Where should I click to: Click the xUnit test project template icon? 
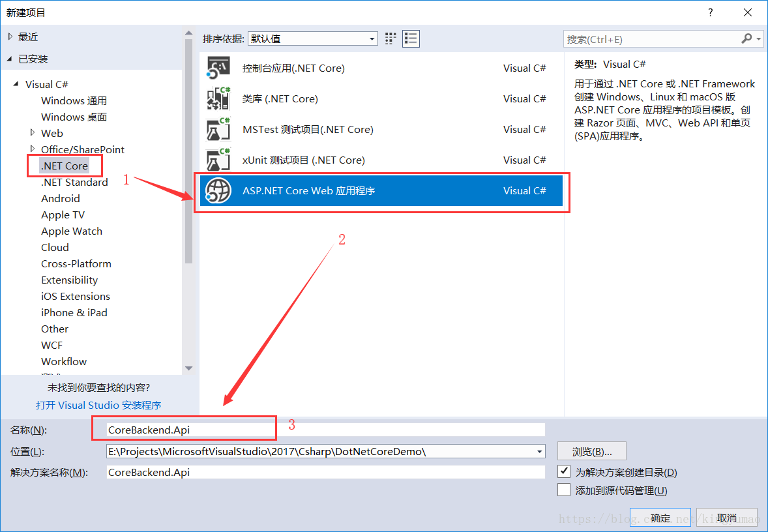click(218, 160)
